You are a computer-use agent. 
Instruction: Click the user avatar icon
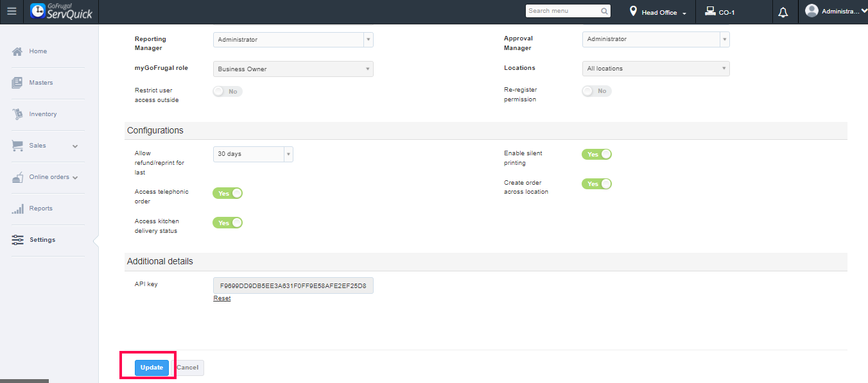coord(812,11)
